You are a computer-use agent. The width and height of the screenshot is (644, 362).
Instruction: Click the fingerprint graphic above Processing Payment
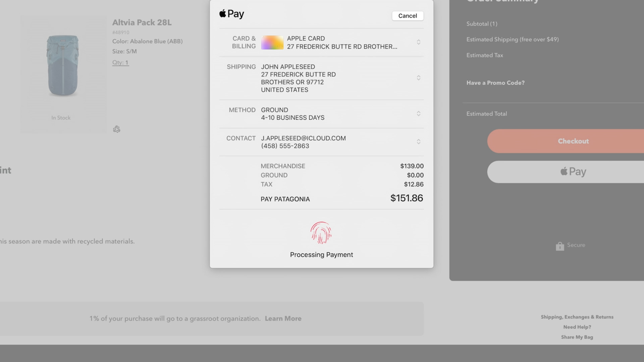(321, 233)
